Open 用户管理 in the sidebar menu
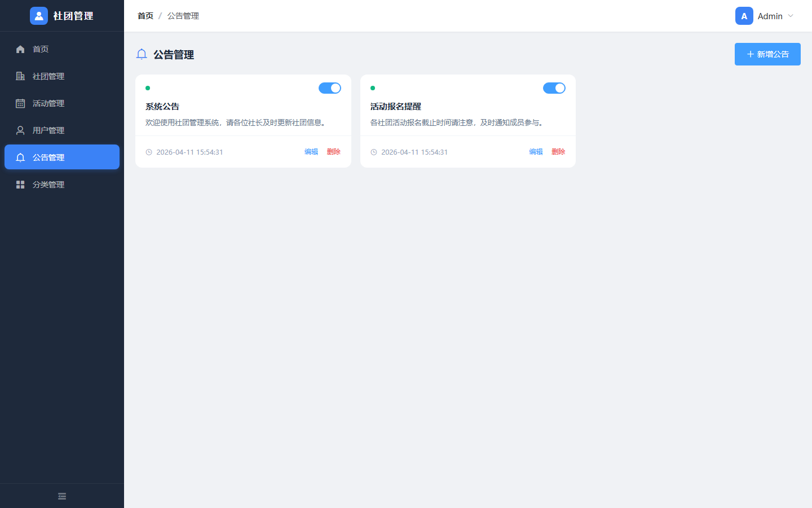This screenshot has height=508, width=812. (62, 130)
